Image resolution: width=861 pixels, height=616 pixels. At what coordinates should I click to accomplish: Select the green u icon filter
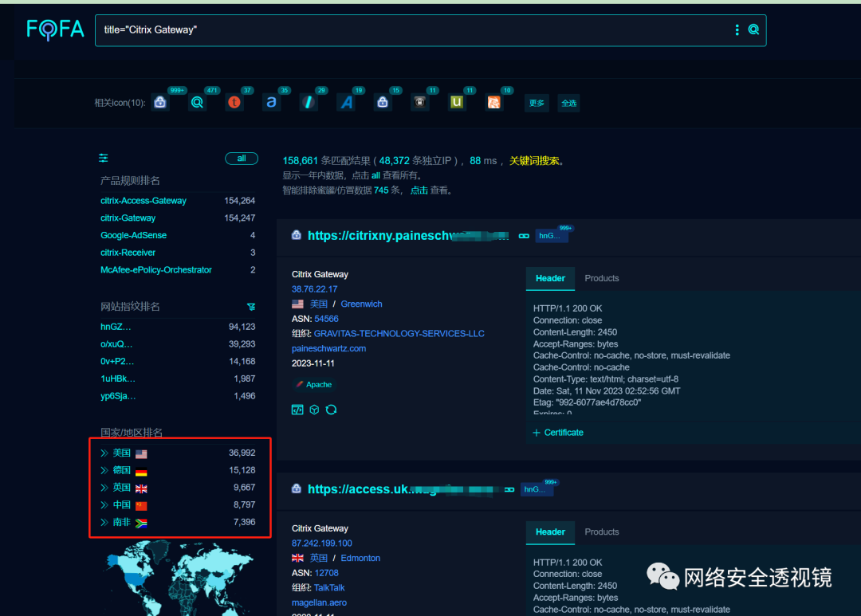[457, 102]
